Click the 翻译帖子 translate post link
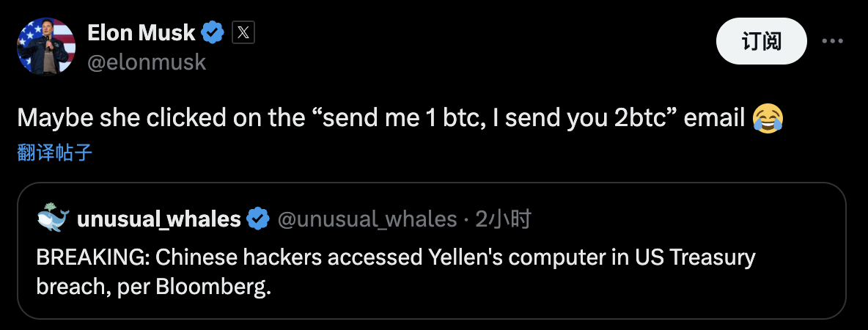 click(x=54, y=153)
